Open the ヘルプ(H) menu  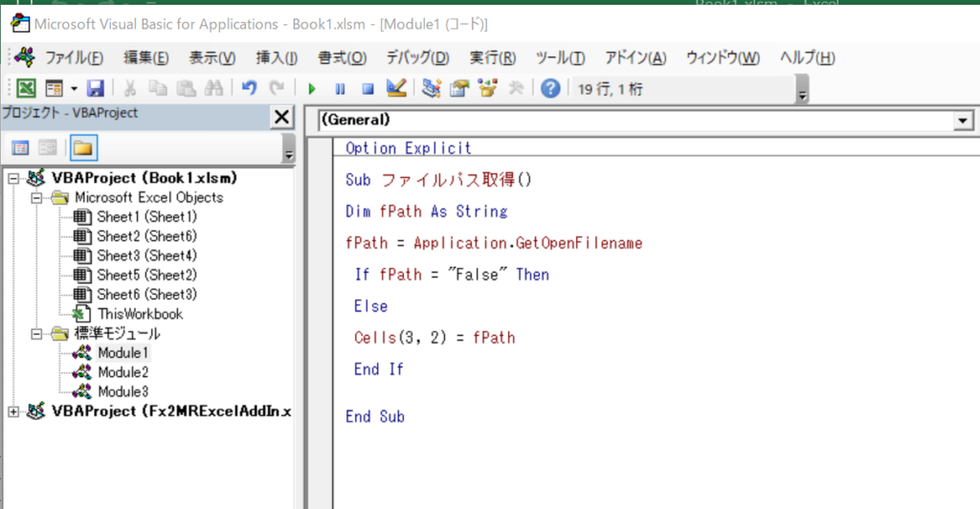tap(808, 58)
